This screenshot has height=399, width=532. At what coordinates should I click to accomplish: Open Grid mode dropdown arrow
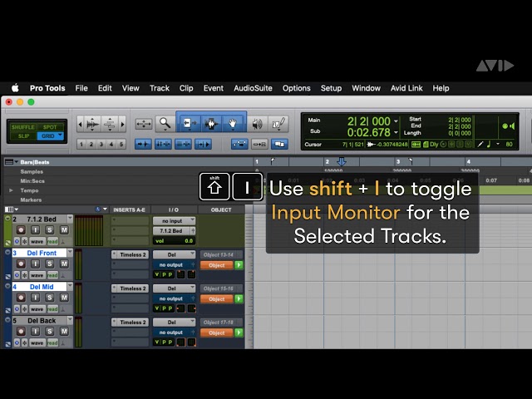(x=61, y=135)
